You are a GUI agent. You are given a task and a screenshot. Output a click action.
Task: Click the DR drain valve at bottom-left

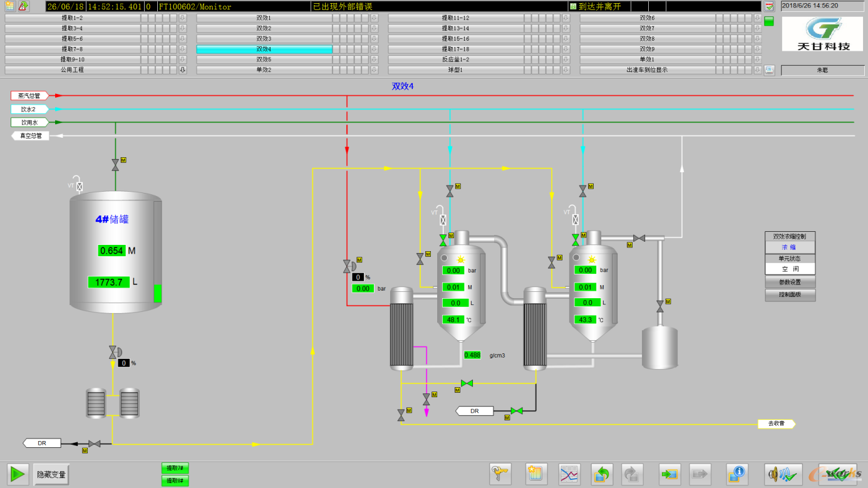[95, 444]
